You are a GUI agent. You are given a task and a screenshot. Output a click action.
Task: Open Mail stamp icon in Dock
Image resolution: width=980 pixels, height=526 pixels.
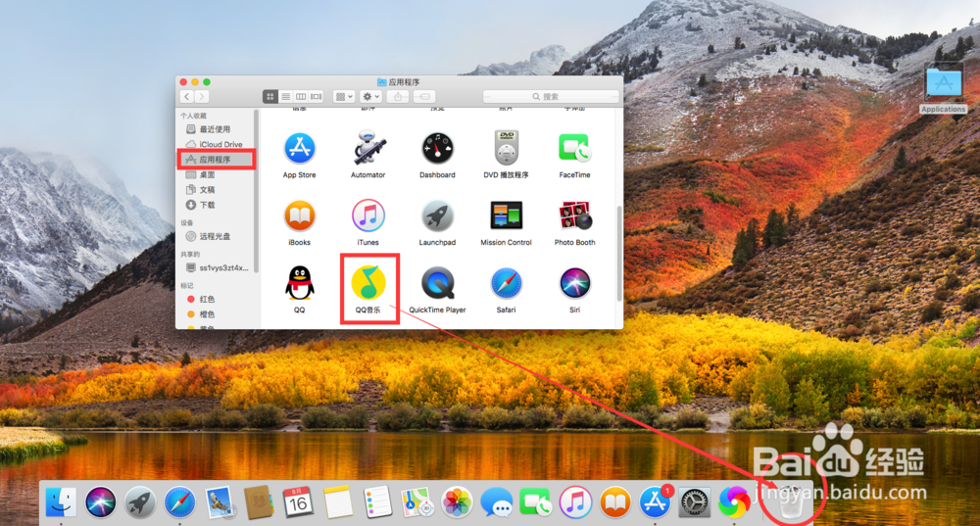click(220, 502)
